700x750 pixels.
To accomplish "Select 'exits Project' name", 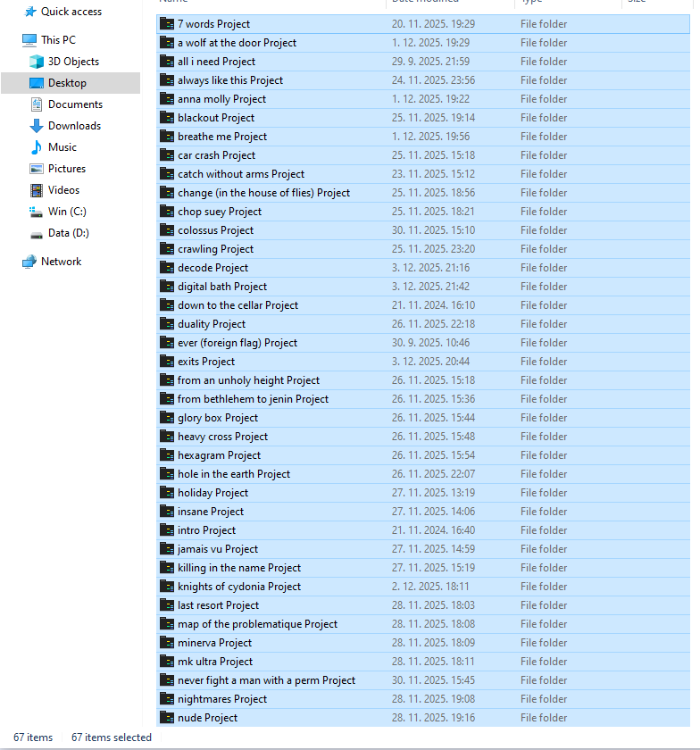I will point(206,361).
